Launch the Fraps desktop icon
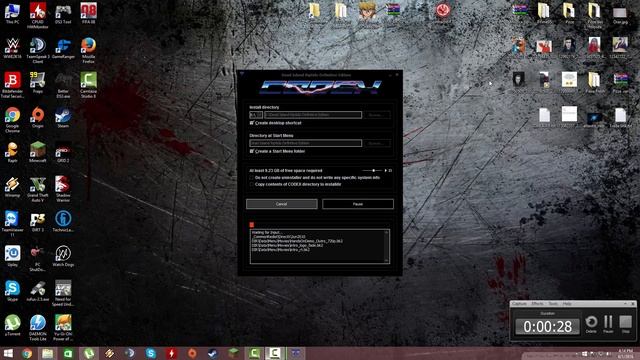Viewport: 640px width, 360px height. pos(38,82)
